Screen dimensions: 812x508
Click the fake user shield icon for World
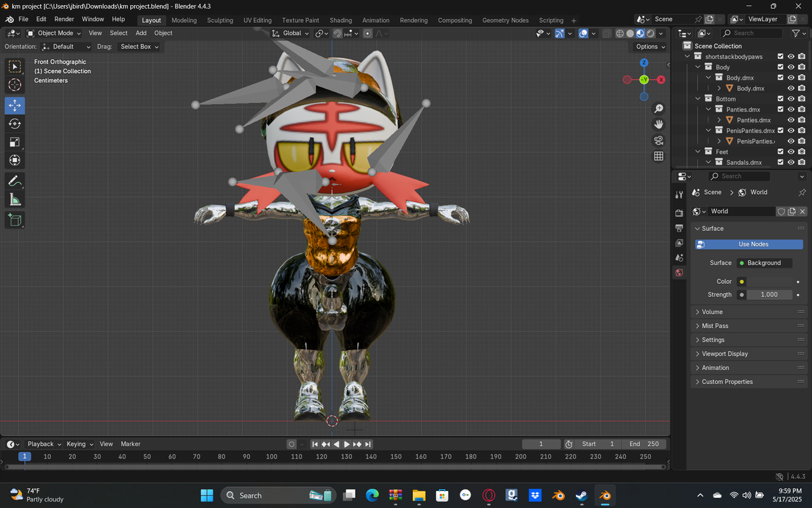pos(782,211)
